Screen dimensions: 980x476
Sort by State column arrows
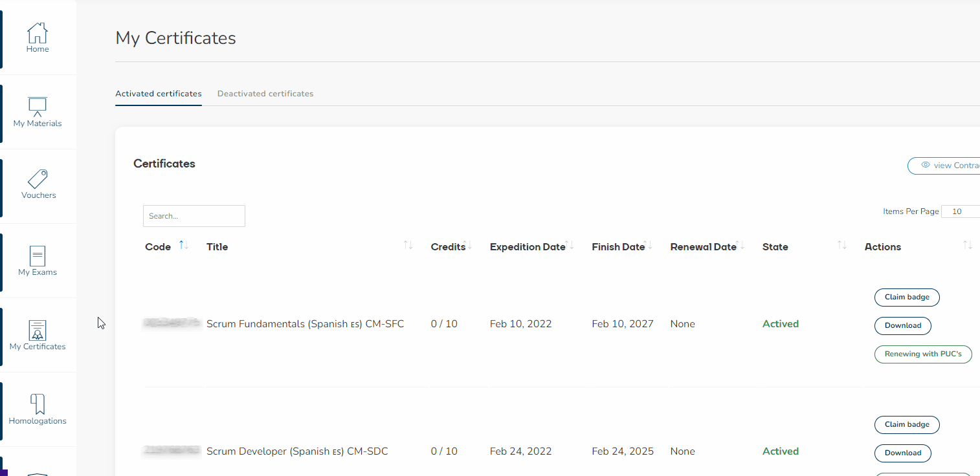click(841, 246)
